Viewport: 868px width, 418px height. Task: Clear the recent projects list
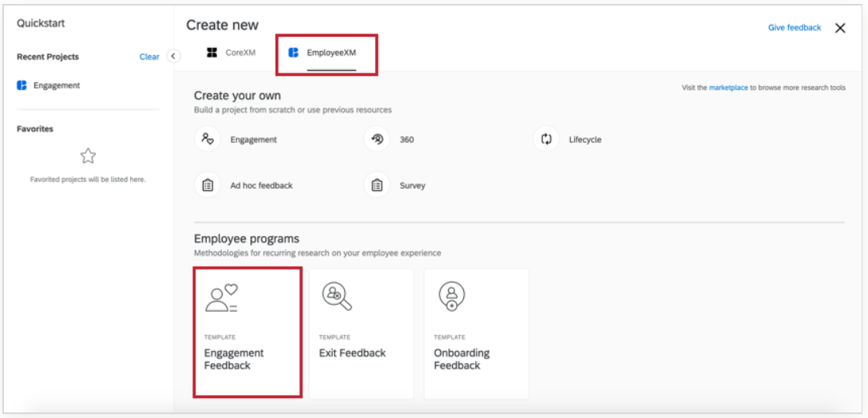click(x=149, y=57)
